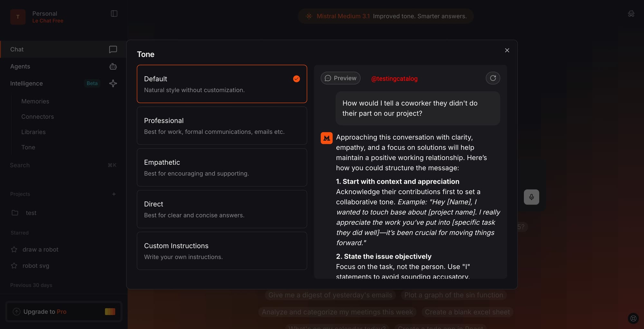Click the refresh preview icon
644x329 pixels.
(493, 78)
